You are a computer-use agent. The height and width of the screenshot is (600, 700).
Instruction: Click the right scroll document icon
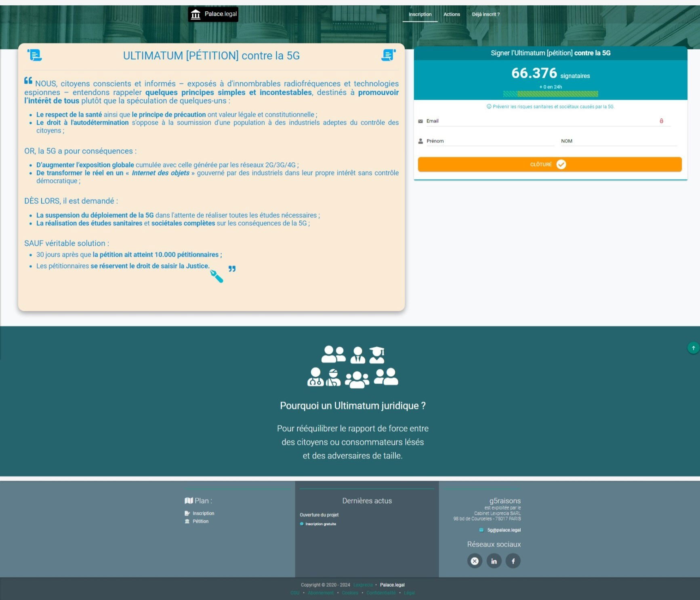(x=388, y=55)
